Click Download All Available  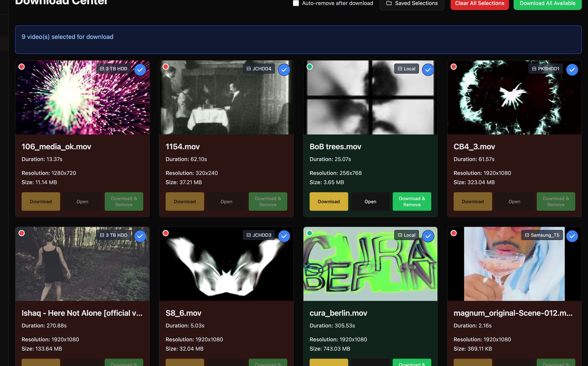547,3
